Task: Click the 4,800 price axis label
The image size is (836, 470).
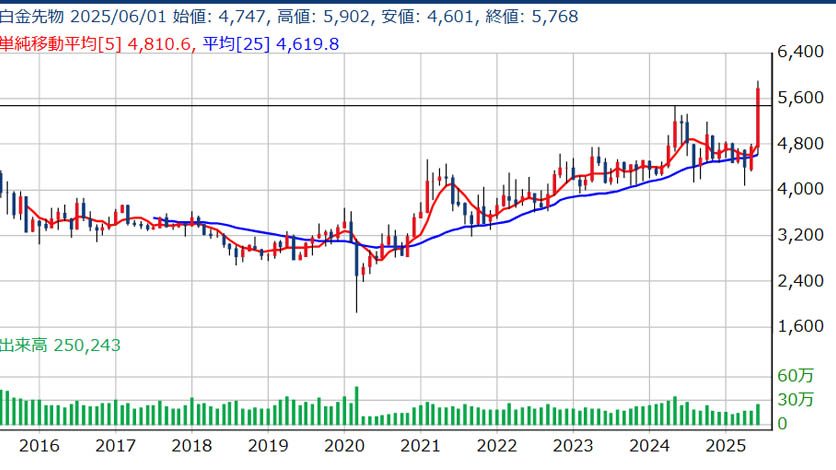Action: (x=800, y=144)
